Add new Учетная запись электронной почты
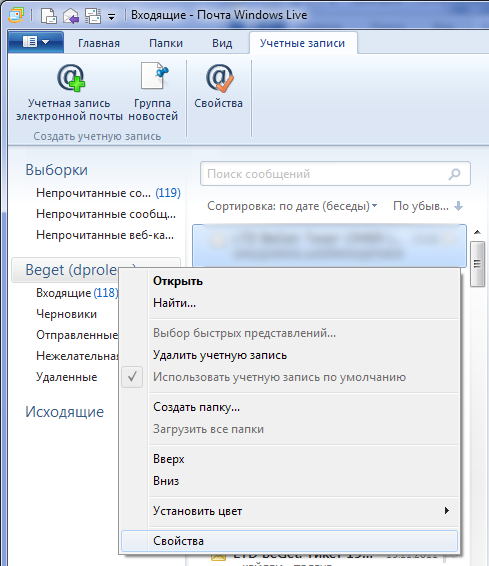 click(69, 93)
